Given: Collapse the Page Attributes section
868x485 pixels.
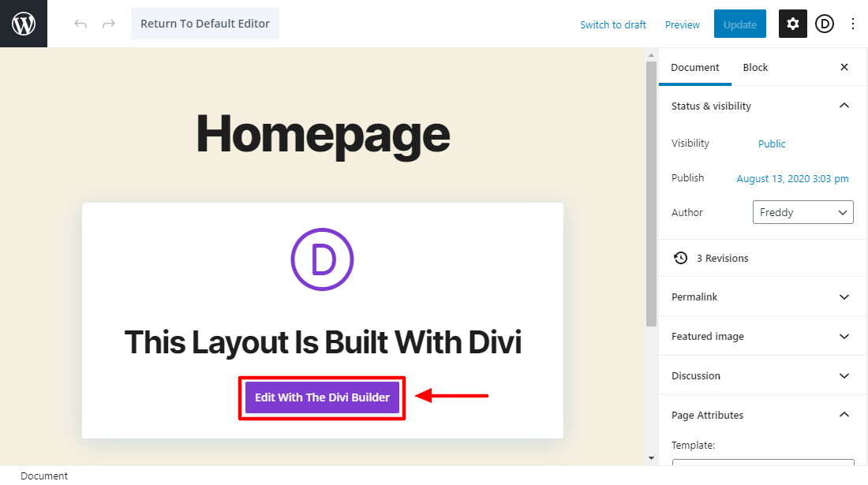Looking at the screenshot, I should point(762,415).
